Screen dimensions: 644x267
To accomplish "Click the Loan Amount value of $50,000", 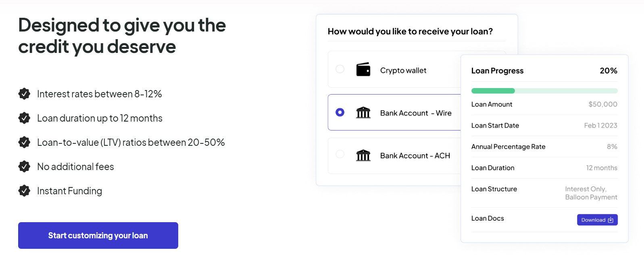I will point(603,104).
